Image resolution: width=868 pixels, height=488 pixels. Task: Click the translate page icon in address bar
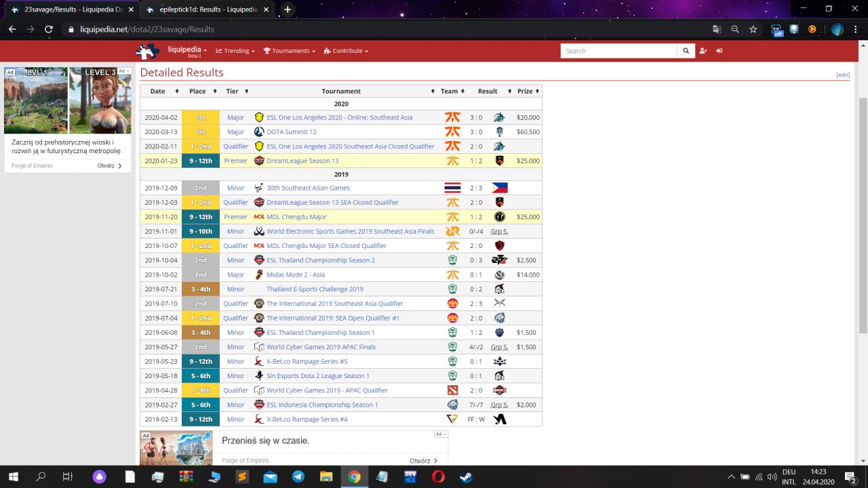click(717, 29)
